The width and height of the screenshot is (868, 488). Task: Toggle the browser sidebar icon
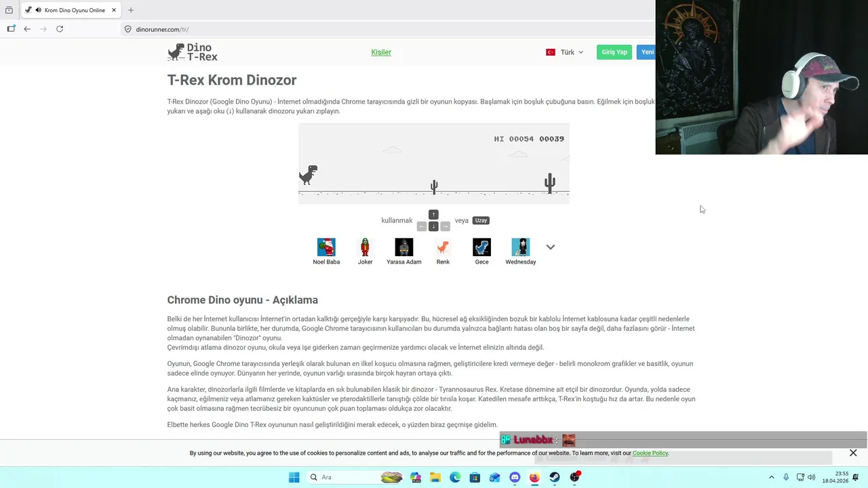point(11,29)
